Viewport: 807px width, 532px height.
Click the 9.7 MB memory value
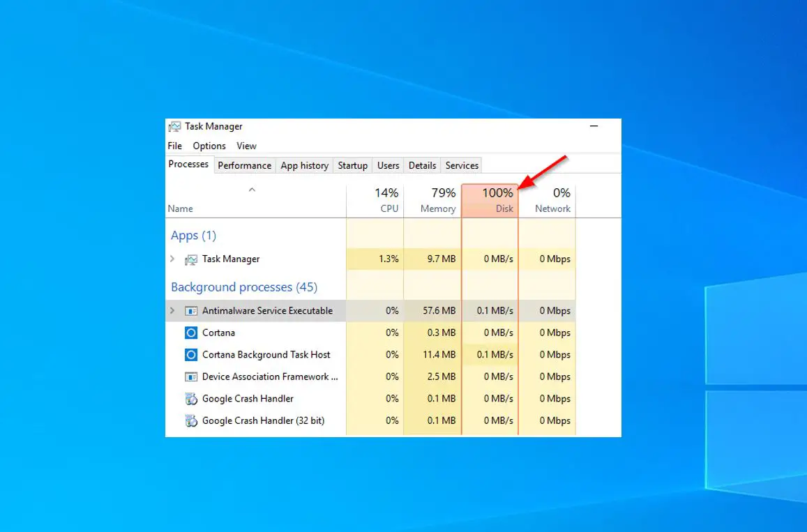click(x=442, y=259)
